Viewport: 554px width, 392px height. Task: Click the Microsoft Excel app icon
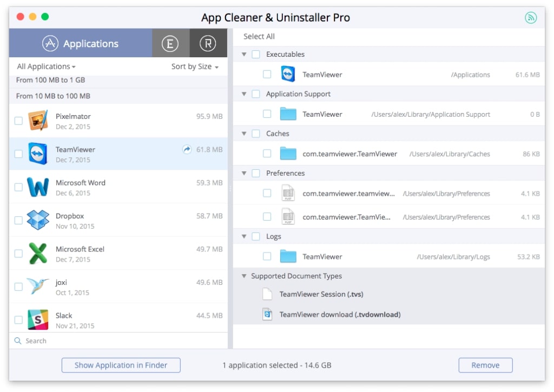click(38, 253)
